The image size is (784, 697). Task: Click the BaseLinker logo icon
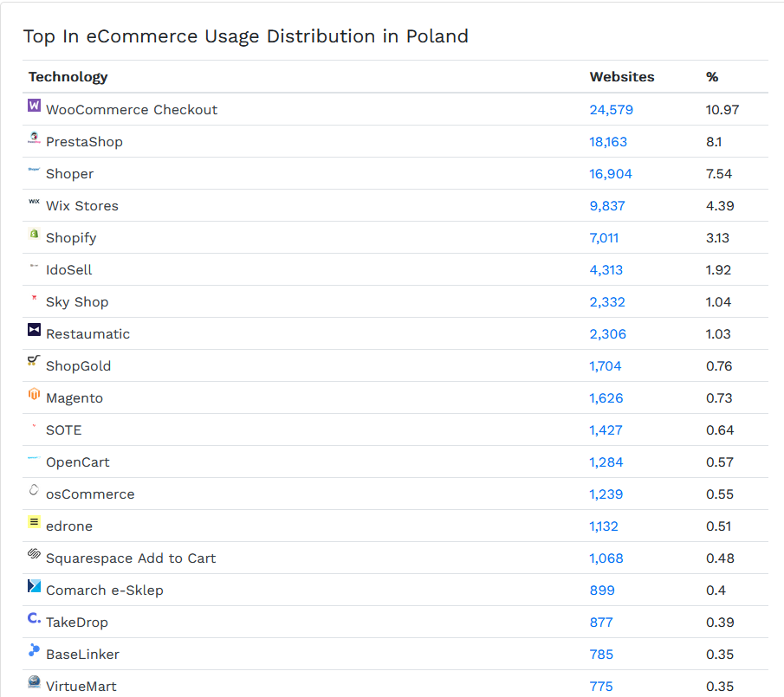pos(34,650)
